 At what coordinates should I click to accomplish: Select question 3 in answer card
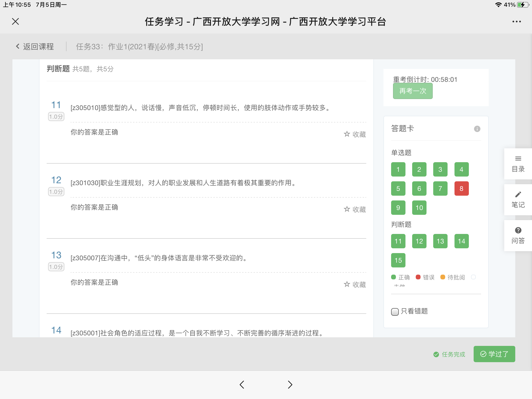[440, 170]
